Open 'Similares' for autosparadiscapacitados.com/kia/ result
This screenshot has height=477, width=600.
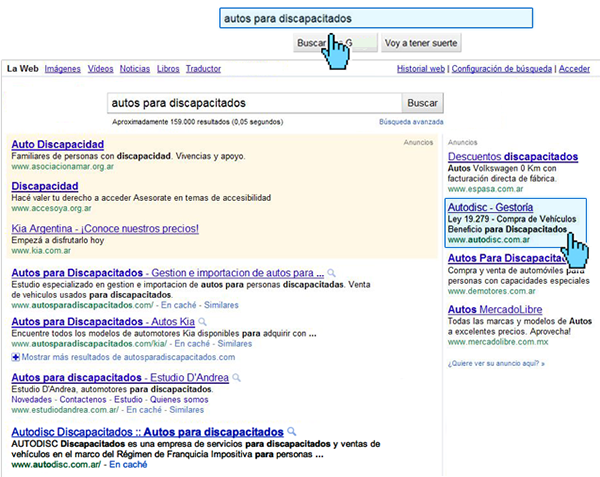[x=235, y=344]
